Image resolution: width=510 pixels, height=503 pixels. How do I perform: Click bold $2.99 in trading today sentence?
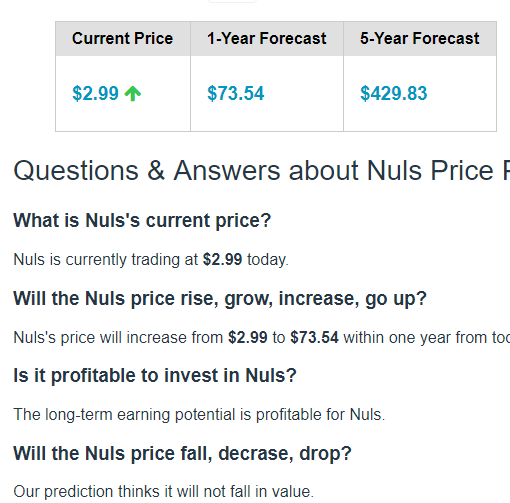(x=222, y=259)
